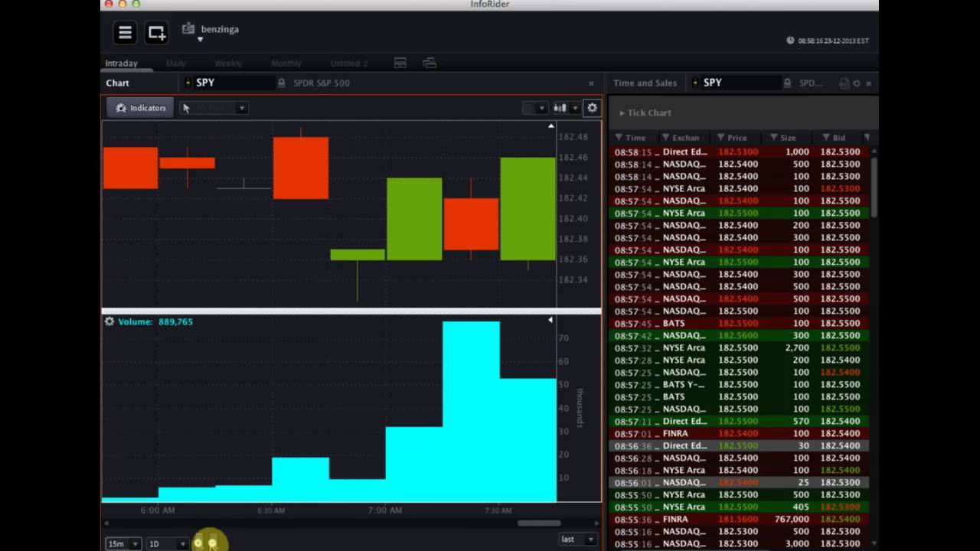Screen dimensions: 980x551
Task: Click the Size column filter icon
Action: (x=773, y=138)
